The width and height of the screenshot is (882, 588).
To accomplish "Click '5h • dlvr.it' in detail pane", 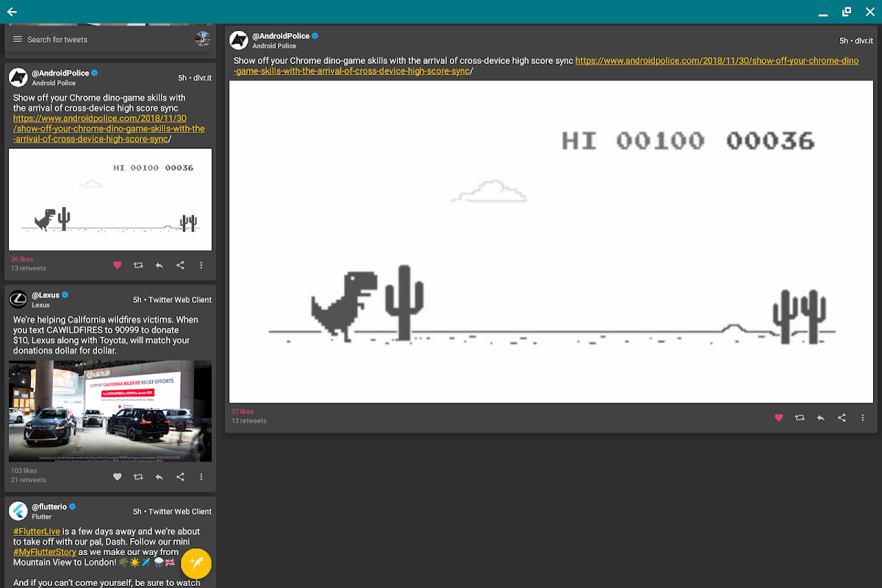I will pyautogui.click(x=856, y=40).
